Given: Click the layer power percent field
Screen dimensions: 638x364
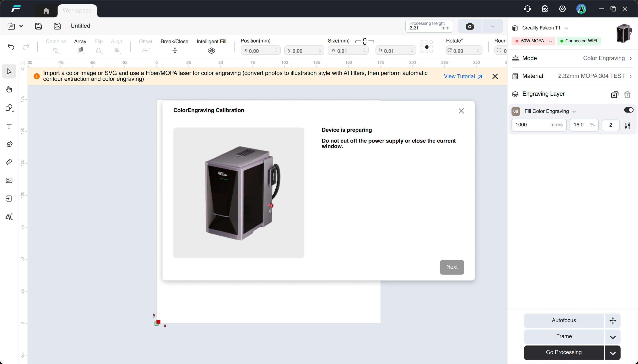Looking at the screenshot, I should (584, 125).
